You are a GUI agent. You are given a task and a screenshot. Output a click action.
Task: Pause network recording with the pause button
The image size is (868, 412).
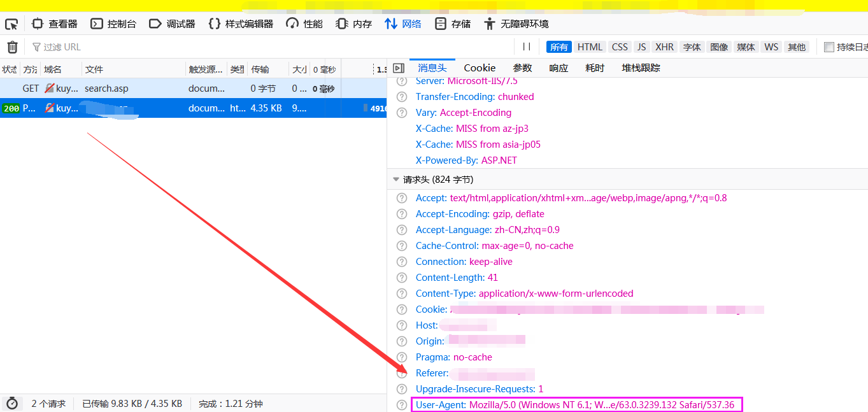click(x=527, y=46)
